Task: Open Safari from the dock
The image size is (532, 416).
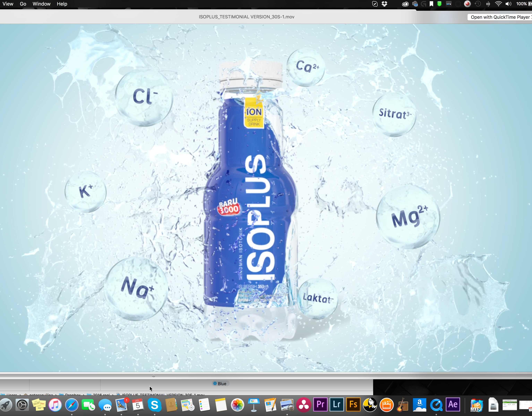Action: tap(72, 405)
